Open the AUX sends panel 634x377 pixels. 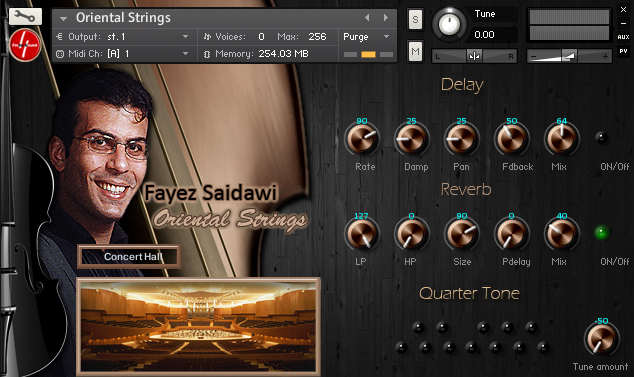coord(623,37)
